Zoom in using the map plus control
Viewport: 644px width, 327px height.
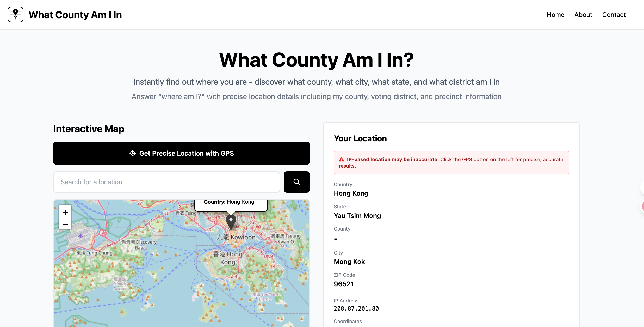(65, 212)
